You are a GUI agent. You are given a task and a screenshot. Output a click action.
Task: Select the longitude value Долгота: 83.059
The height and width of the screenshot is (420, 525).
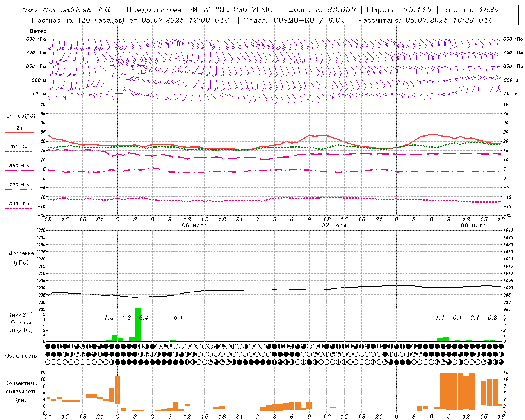pyautogui.click(x=322, y=10)
